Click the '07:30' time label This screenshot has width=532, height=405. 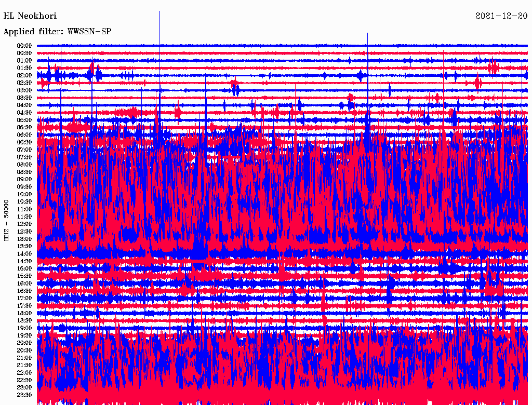pyautogui.click(x=24, y=157)
